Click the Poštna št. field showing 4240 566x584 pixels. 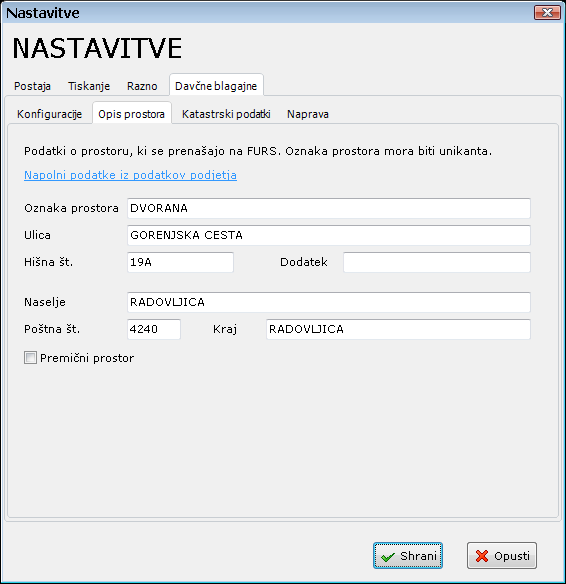pos(154,329)
